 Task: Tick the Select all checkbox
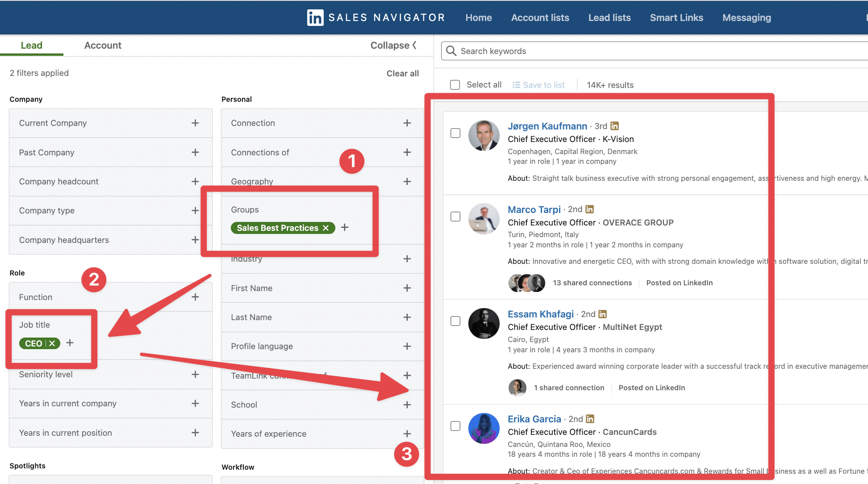455,85
